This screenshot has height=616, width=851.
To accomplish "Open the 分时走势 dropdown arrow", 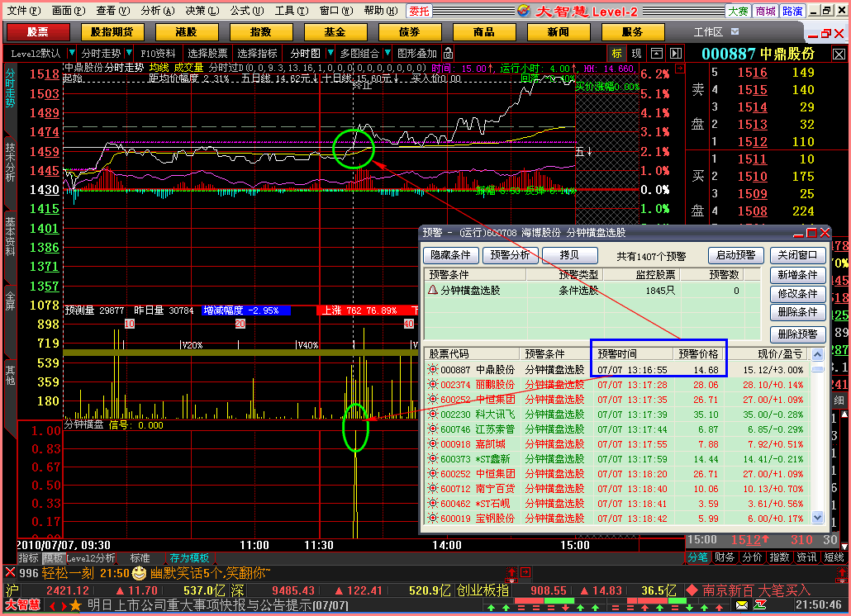I will pos(129,53).
